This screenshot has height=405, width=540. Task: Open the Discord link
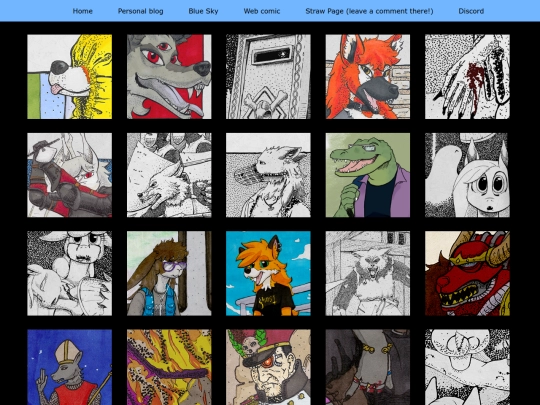[x=471, y=11]
